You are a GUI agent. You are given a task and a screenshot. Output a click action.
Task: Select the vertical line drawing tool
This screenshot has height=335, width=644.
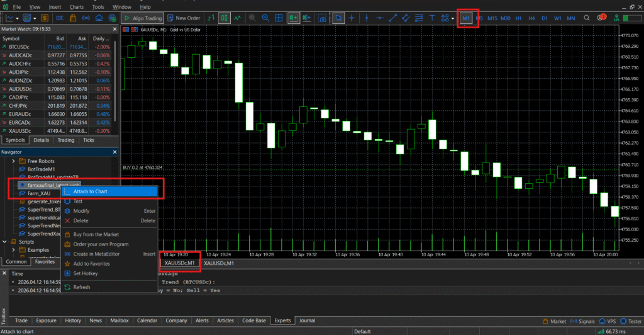tap(365, 18)
